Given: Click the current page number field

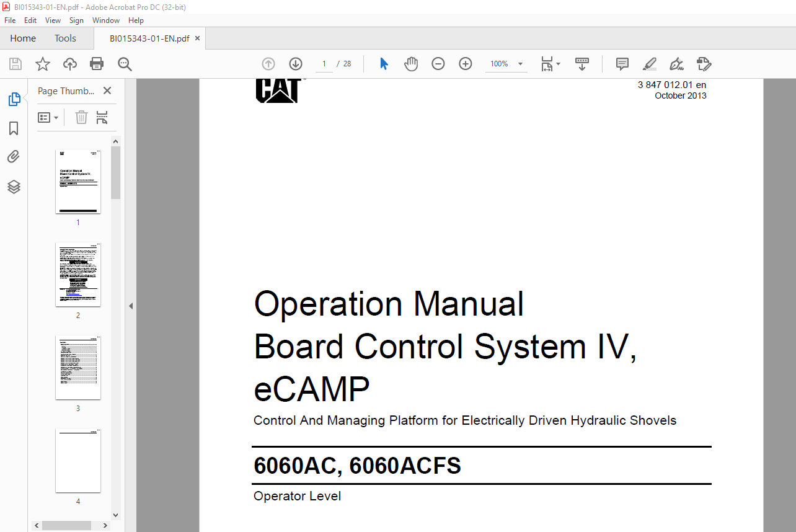Looking at the screenshot, I should tap(324, 64).
